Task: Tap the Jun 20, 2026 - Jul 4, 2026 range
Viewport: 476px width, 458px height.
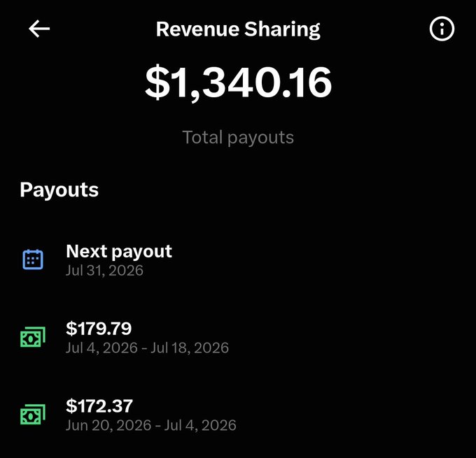Action: (151, 425)
